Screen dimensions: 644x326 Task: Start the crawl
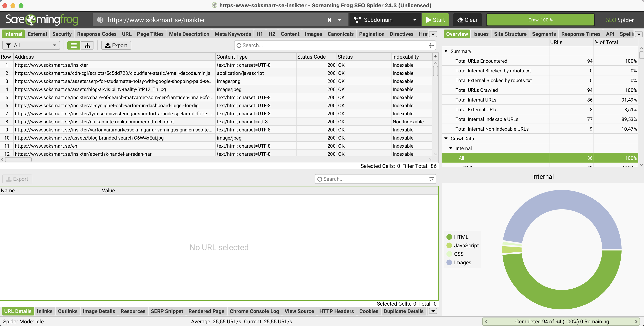coord(436,20)
